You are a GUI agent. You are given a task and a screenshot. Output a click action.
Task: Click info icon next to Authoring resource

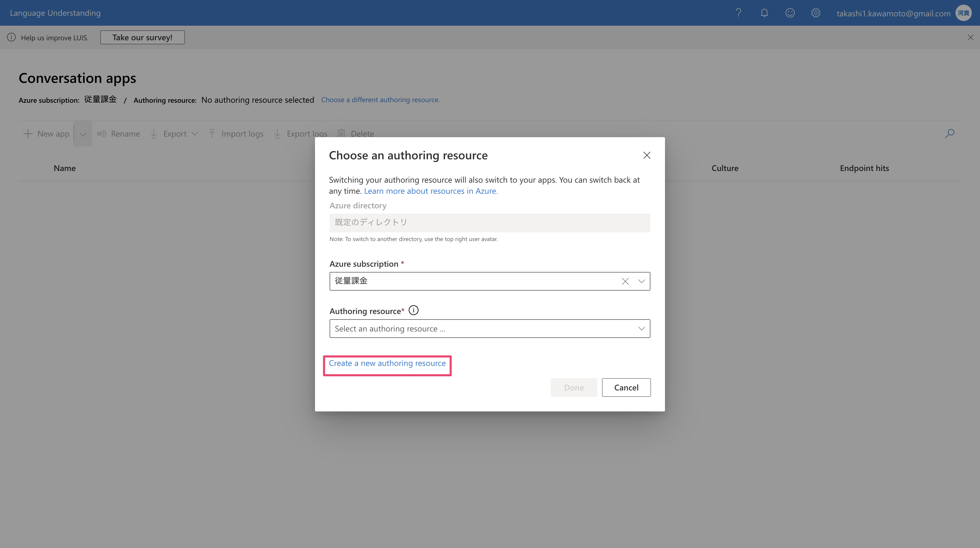(x=414, y=310)
